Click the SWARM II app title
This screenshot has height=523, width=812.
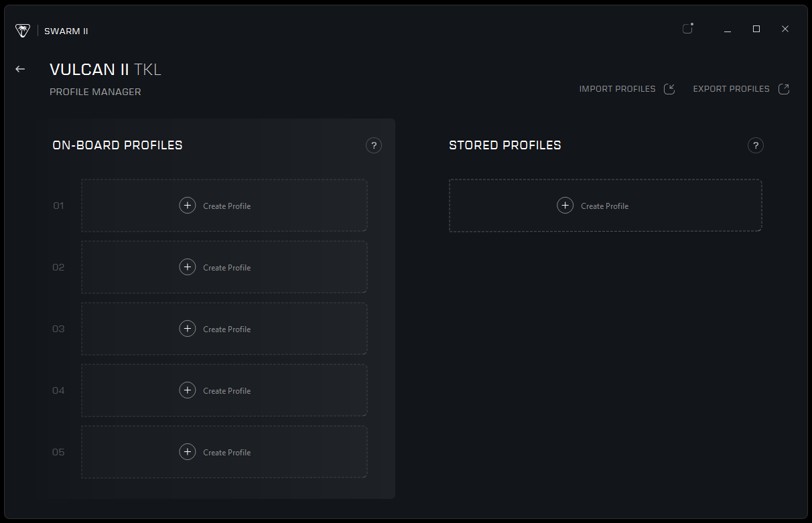coord(66,31)
